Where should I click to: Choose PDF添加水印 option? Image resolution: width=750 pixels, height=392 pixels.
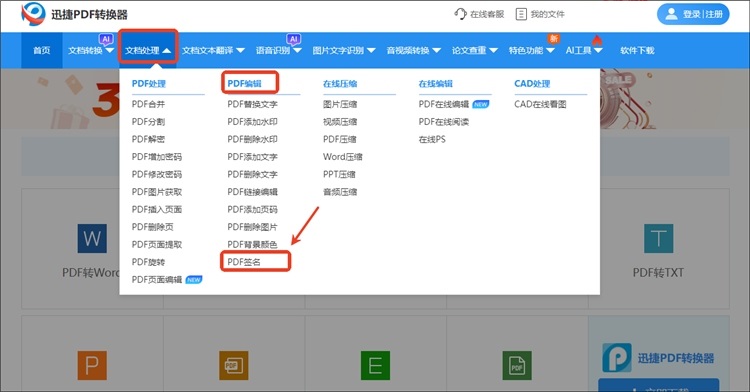pyautogui.click(x=253, y=122)
